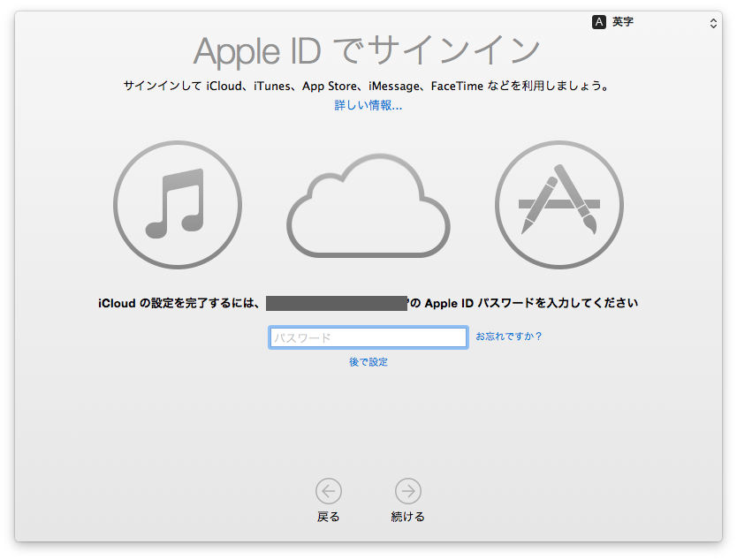Click the 'Apple ID でサインイン' heading
The width and height of the screenshot is (737, 560).
pyautogui.click(x=366, y=50)
